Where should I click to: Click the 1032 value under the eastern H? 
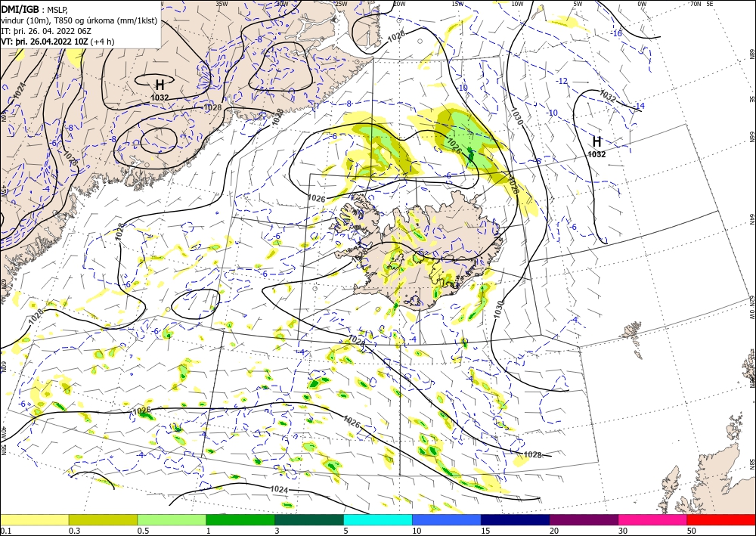click(596, 154)
